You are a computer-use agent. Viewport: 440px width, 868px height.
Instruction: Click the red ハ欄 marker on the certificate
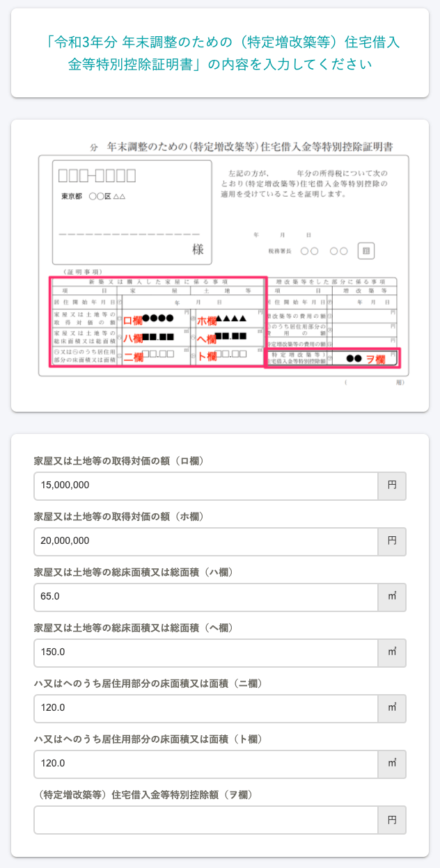click(132, 339)
